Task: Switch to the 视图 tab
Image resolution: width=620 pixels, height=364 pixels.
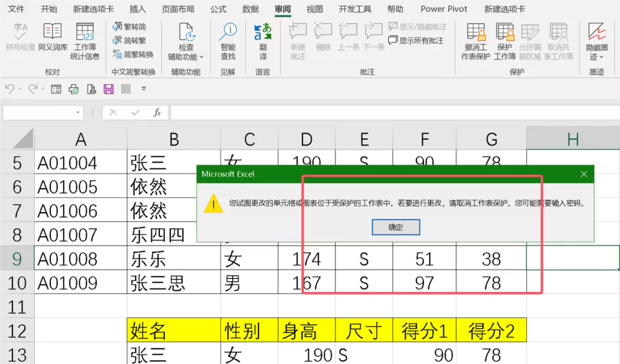Action: 315,9
